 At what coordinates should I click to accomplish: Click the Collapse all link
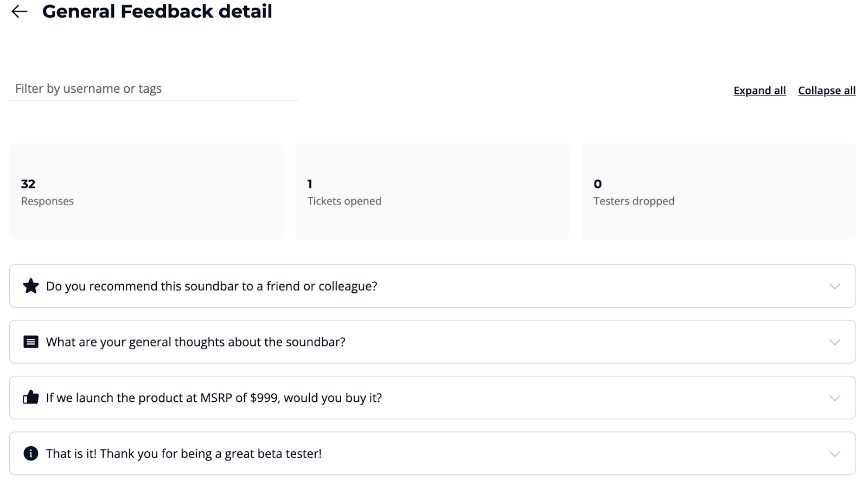click(827, 91)
